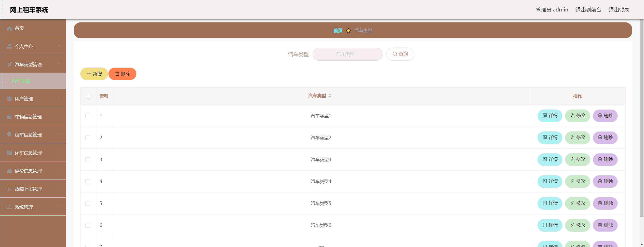Click the paper-plane icon next to 汽车类型管理
This screenshot has height=247, width=644.
tap(9, 64)
